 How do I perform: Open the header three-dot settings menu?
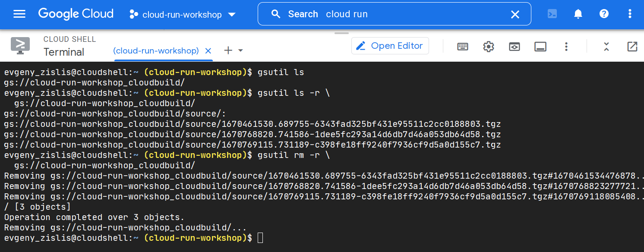[630, 14]
